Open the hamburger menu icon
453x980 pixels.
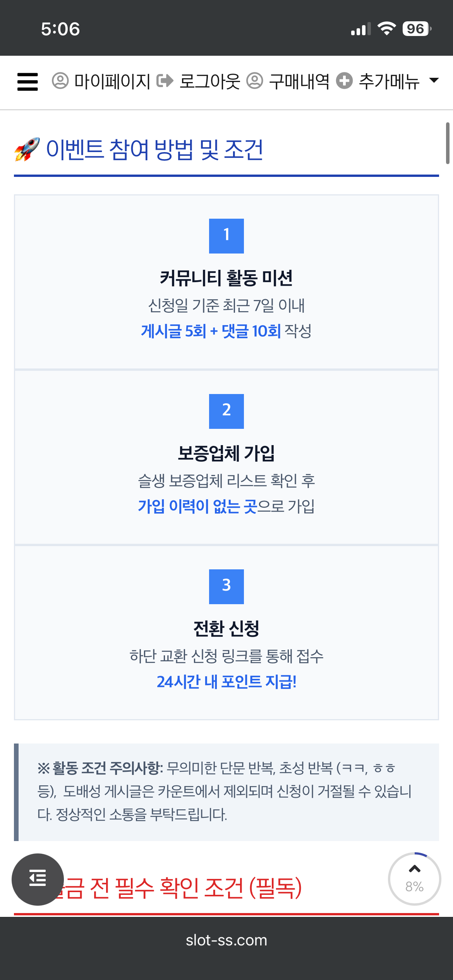coord(27,82)
